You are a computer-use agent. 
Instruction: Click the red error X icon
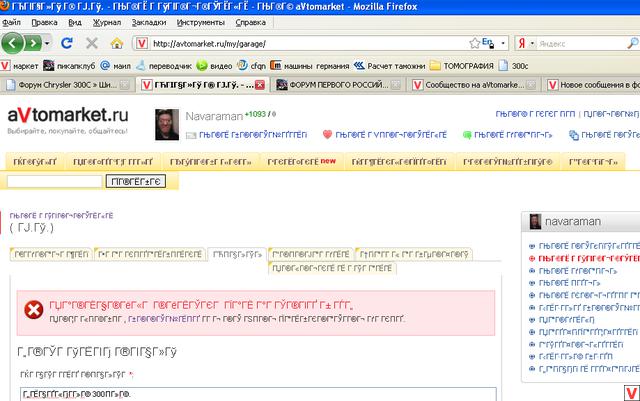(x=33, y=310)
